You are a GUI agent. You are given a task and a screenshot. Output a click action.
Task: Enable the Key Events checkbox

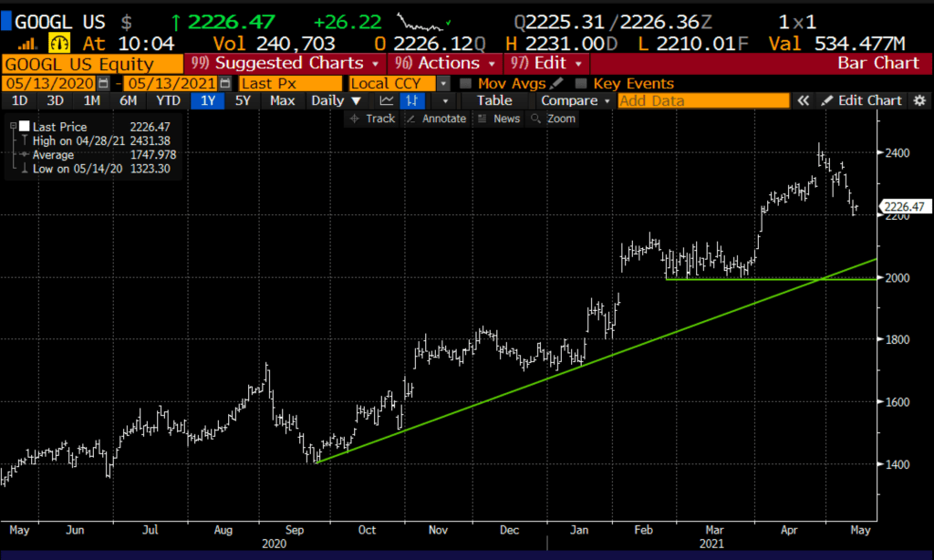coord(581,83)
